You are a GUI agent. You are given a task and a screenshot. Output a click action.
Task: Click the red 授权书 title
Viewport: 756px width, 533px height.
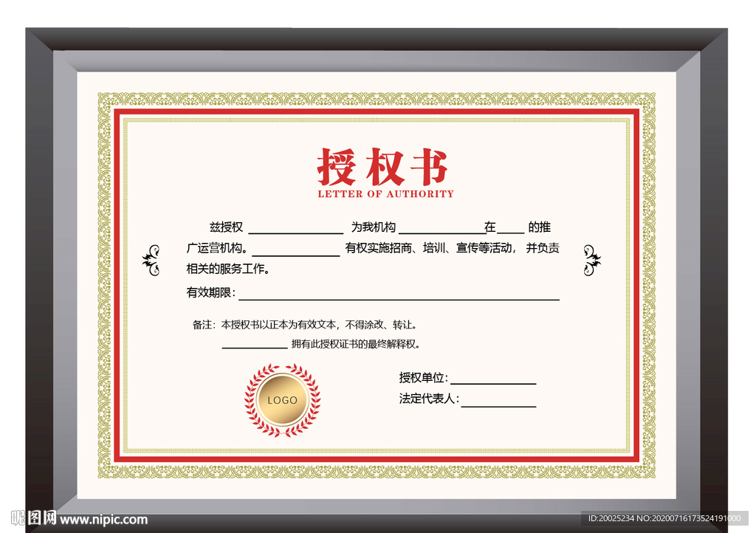click(382, 168)
